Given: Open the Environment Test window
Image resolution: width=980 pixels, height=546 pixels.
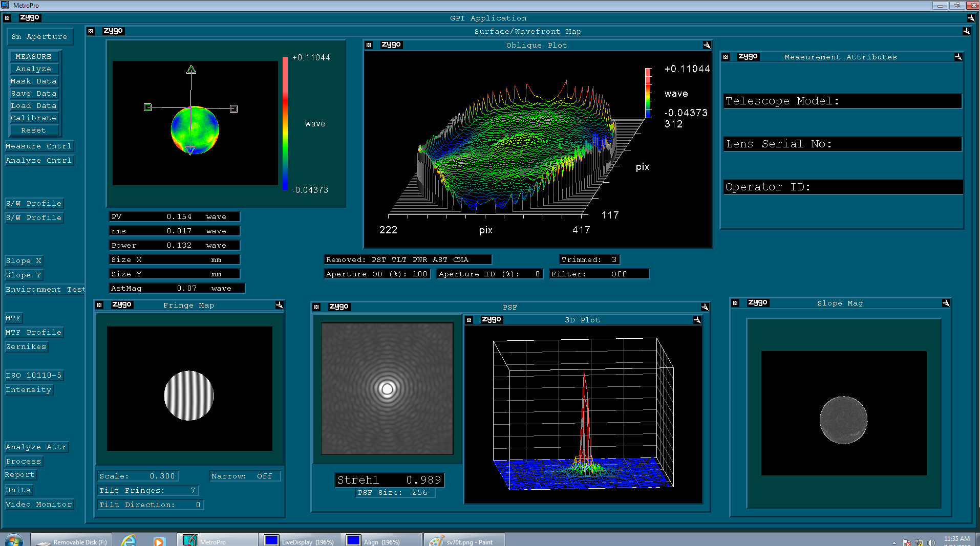Looking at the screenshot, I should (x=45, y=289).
